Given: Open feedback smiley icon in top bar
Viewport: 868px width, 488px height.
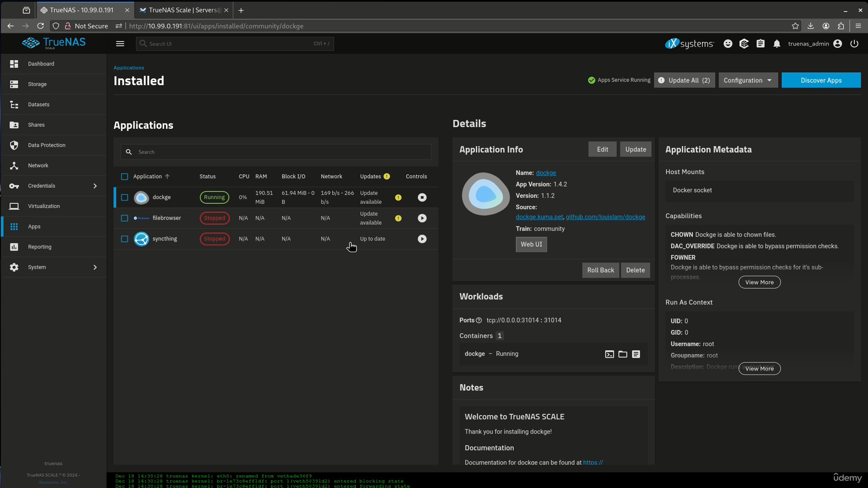Looking at the screenshot, I should (728, 44).
